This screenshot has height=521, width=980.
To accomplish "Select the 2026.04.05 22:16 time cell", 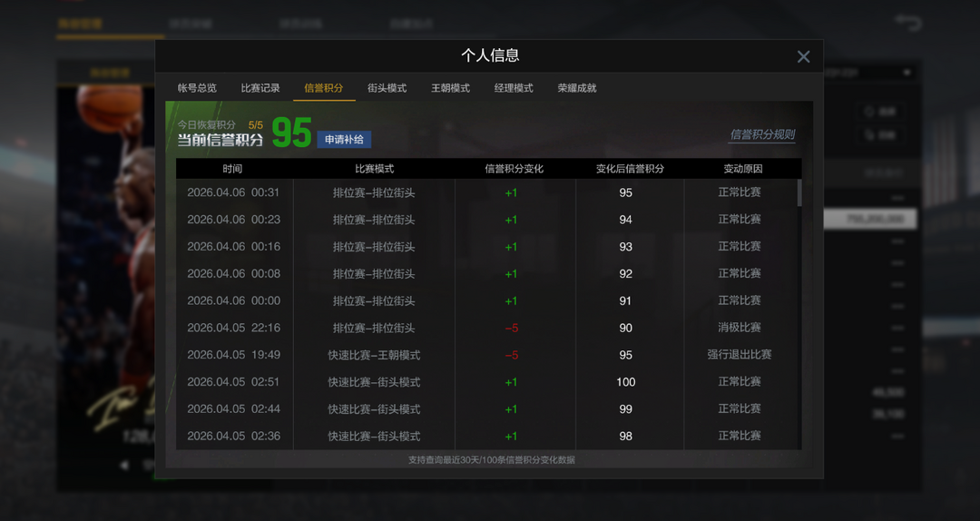I will pyautogui.click(x=233, y=328).
